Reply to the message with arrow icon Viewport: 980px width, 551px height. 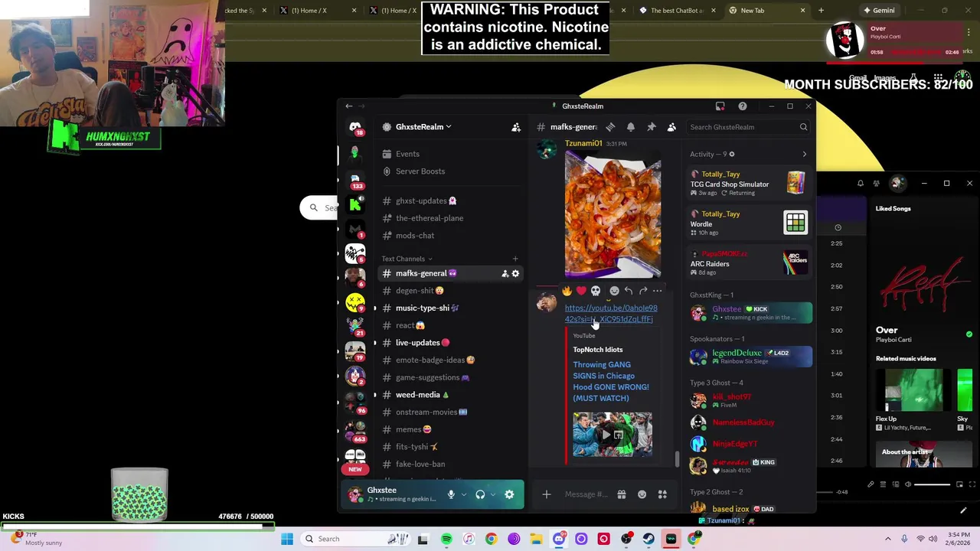coord(629,291)
